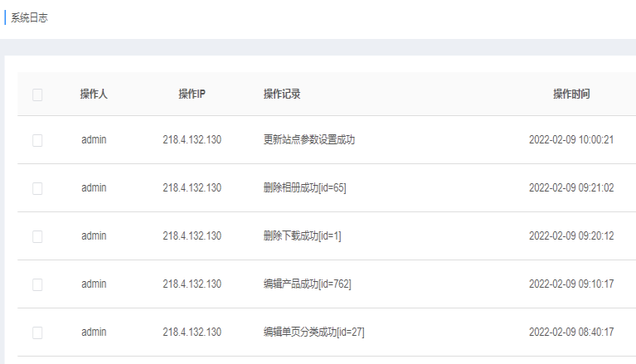Select log entry 编辑产品成功[id=762]
The height and width of the screenshot is (364, 636).
pos(307,284)
